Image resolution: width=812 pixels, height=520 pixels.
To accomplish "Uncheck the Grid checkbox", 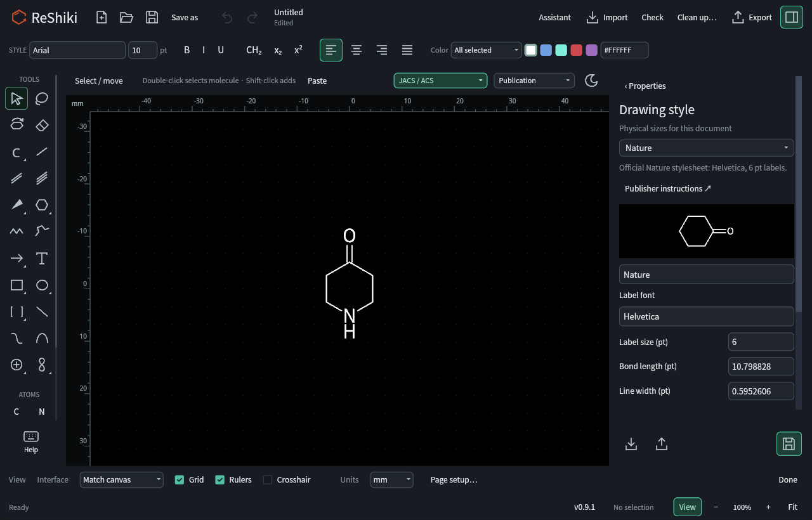I will click(180, 480).
